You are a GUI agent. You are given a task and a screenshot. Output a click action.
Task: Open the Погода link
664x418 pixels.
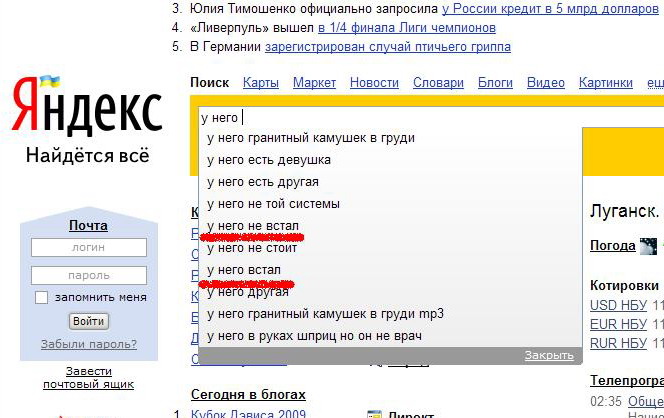pos(613,246)
